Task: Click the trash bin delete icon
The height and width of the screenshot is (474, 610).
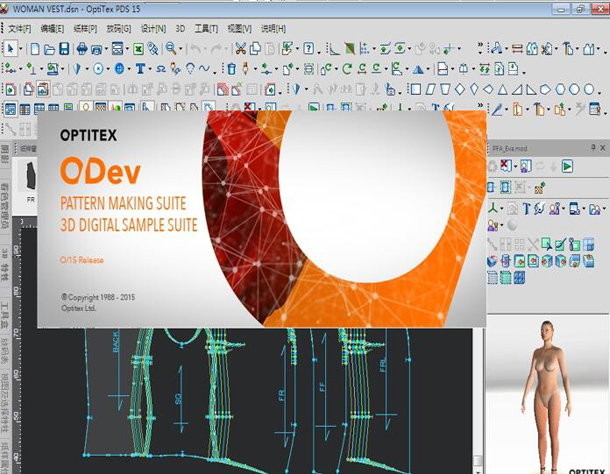Action: click(231, 69)
